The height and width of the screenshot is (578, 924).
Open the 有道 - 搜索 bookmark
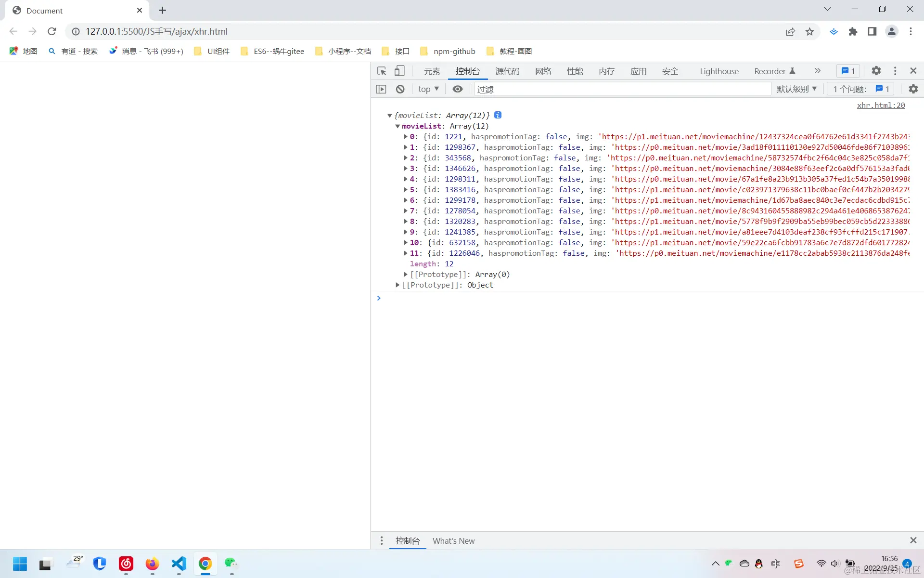click(74, 51)
